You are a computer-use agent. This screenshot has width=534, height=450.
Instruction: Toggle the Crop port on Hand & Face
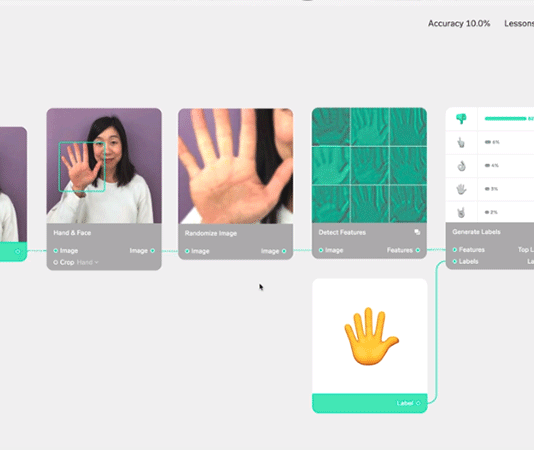(56, 262)
